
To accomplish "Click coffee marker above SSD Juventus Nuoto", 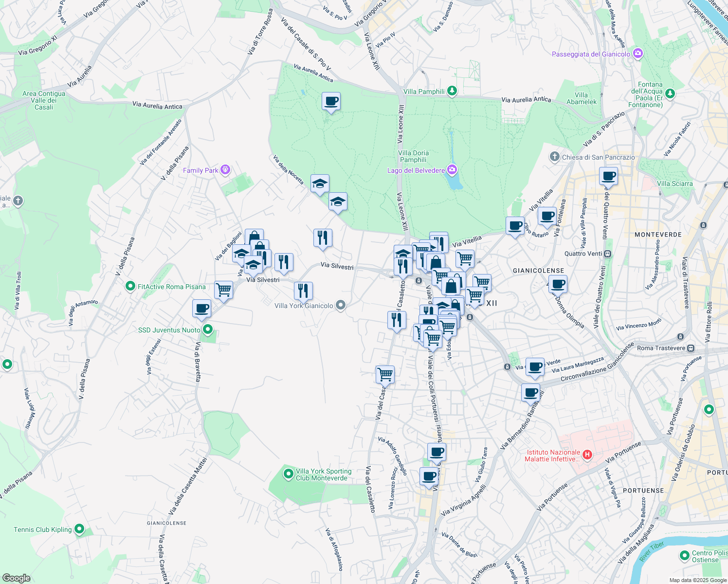I will click(x=201, y=309).
